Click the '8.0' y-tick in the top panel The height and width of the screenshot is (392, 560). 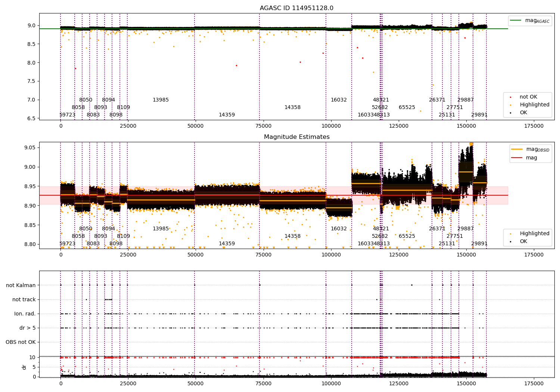pos(32,63)
